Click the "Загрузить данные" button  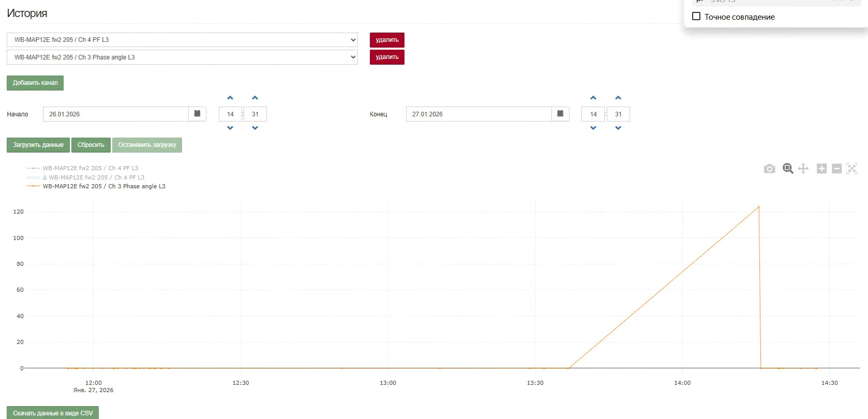click(x=38, y=145)
